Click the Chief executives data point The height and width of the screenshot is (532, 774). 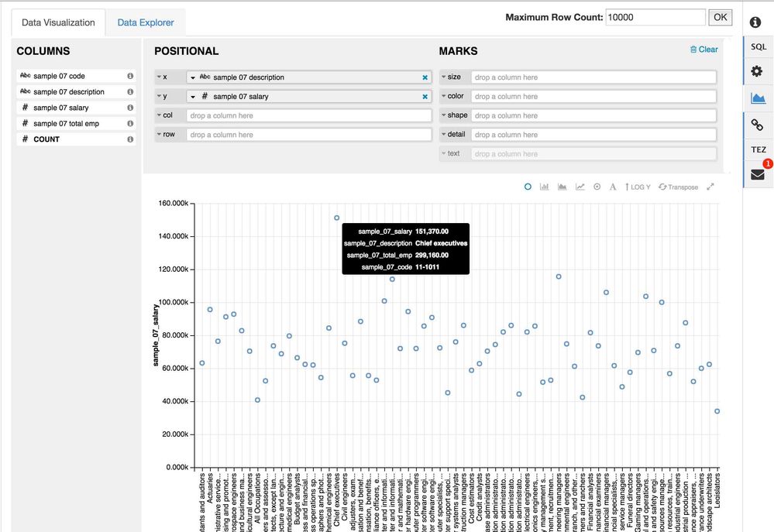[x=337, y=218]
